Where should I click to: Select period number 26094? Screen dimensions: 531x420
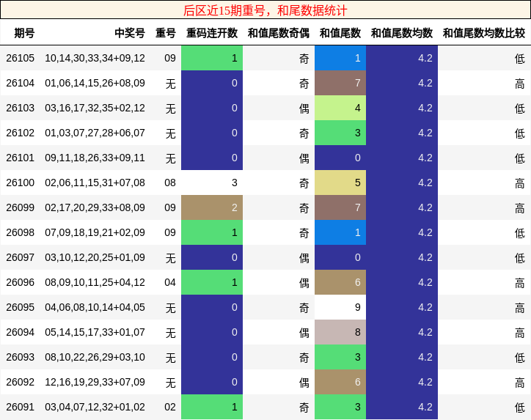[x=20, y=332]
